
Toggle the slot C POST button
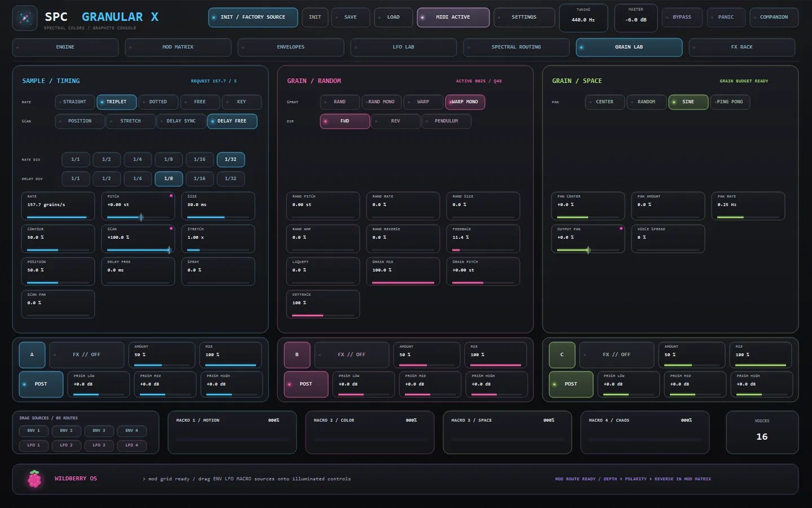(x=571, y=384)
